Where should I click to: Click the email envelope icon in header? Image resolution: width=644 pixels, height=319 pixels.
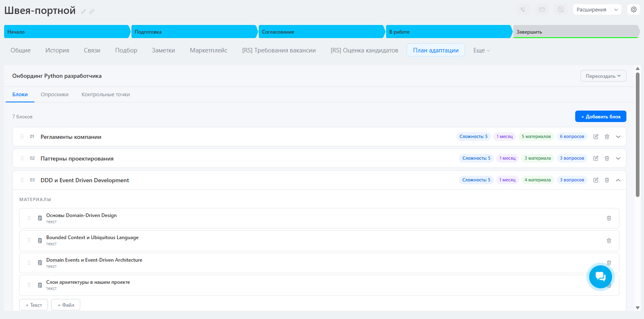[542, 9]
